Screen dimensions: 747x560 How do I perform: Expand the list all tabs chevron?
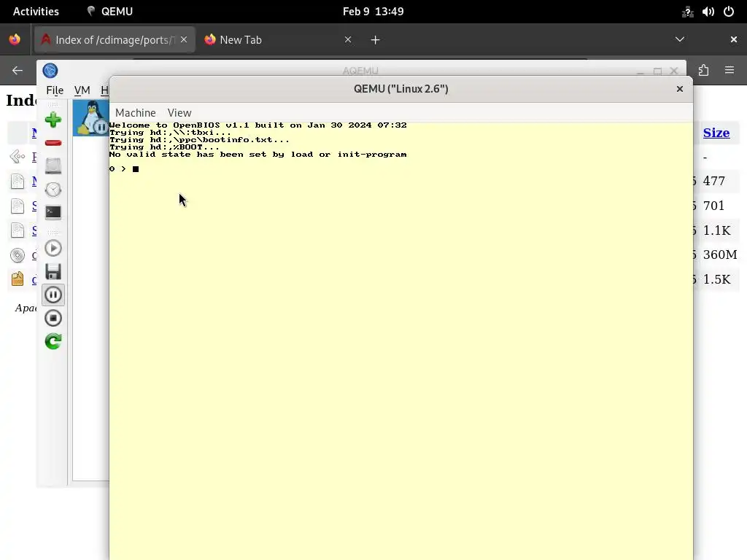pos(680,39)
